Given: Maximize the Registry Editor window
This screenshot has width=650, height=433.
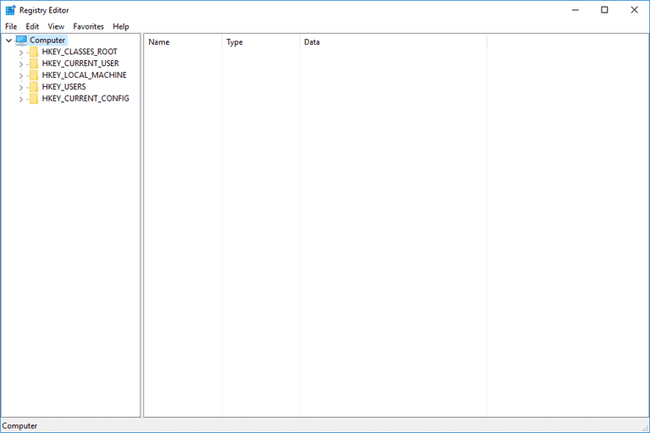Looking at the screenshot, I should click(604, 10).
